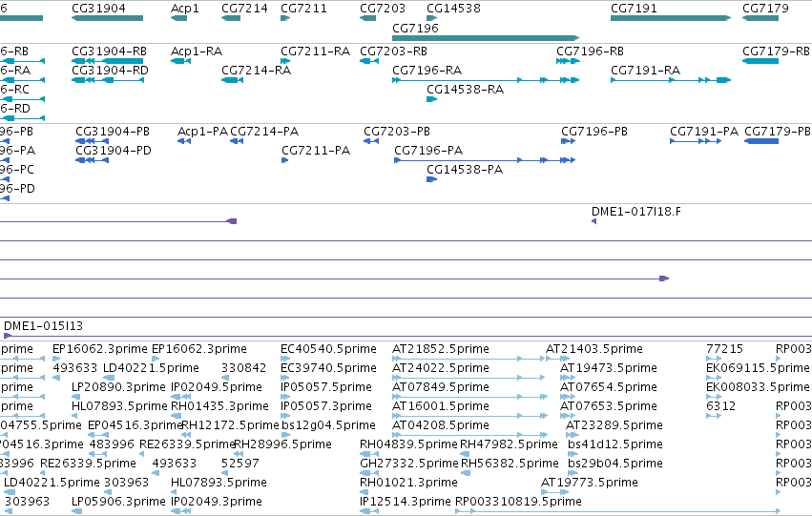Click protein CG7196-PB
The image size is (812, 516).
tap(594, 132)
